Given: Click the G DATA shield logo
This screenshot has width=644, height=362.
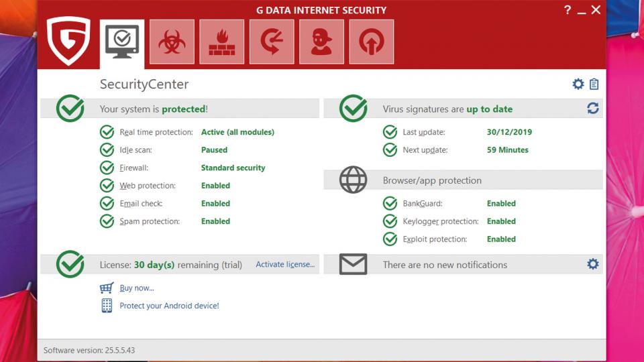Looking at the screenshot, I should pos(68,40).
